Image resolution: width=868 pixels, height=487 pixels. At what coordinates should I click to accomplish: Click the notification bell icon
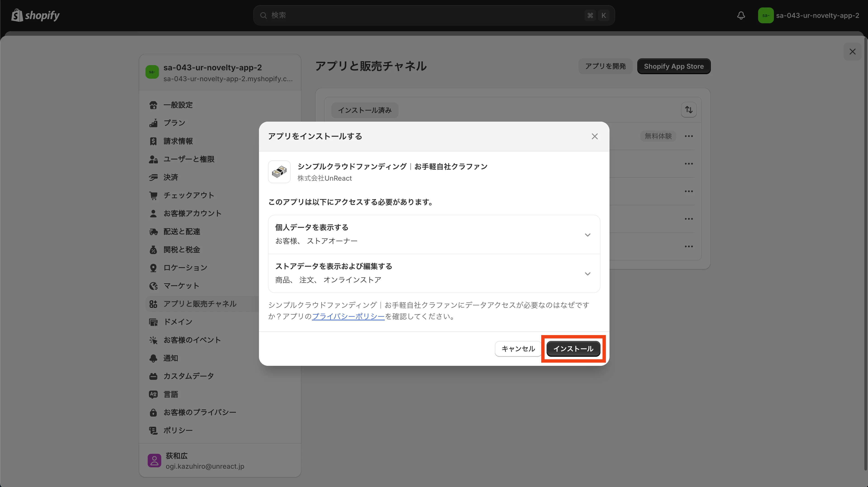click(741, 15)
